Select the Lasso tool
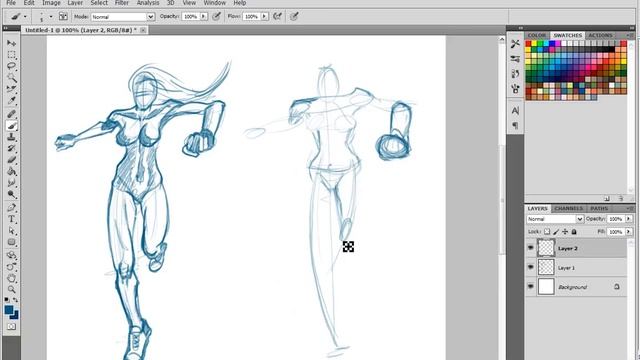This screenshot has height=360, width=640. point(11,66)
